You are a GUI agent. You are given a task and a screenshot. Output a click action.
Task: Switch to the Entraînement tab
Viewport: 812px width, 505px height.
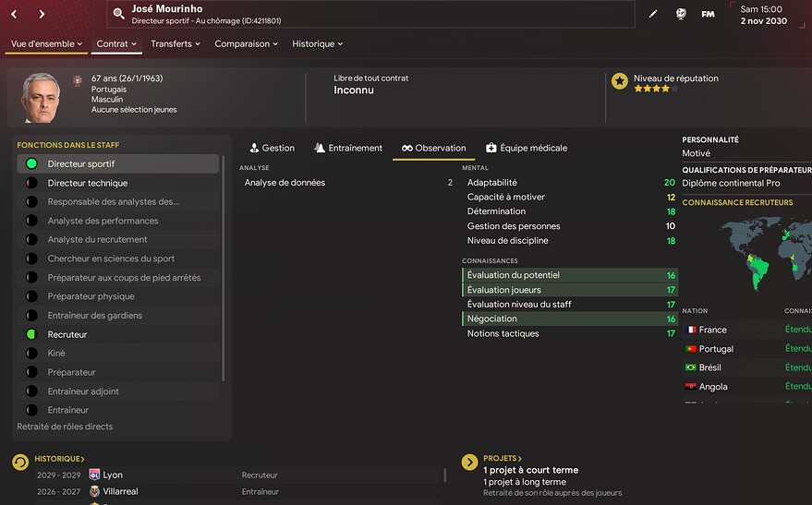click(x=347, y=148)
